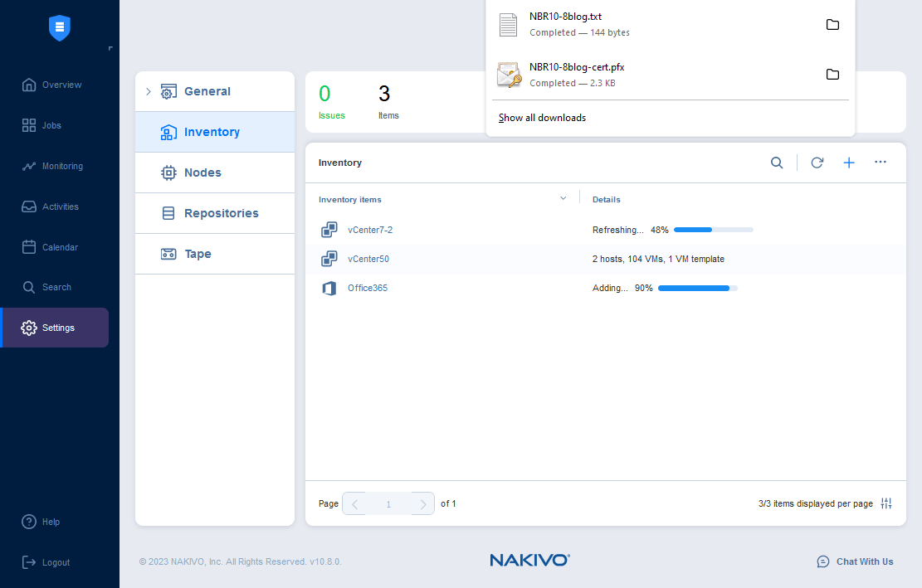Open the Nodes settings tab

click(215, 173)
